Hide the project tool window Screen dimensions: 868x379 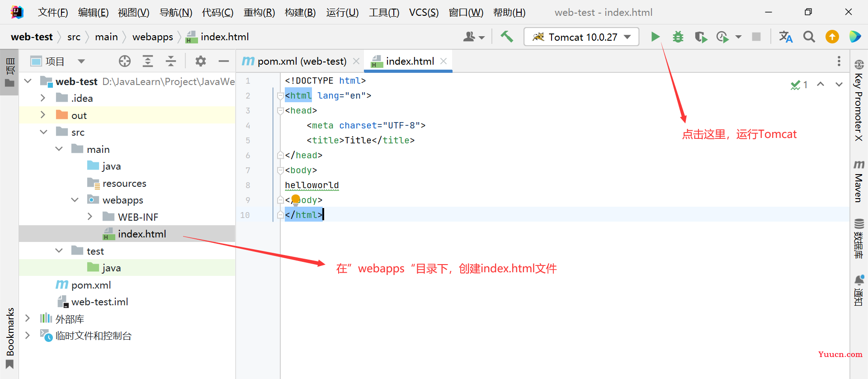pyautogui.click(x=223, y=61)
